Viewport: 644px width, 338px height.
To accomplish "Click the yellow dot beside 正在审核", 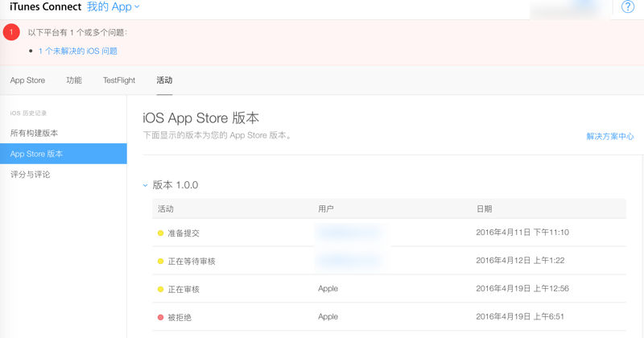I will point(161,289).
